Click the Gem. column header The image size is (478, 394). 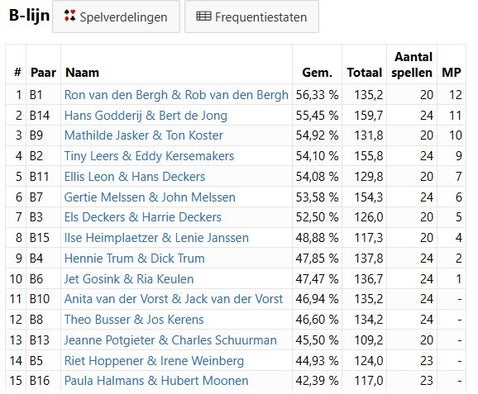pos(317,72)
